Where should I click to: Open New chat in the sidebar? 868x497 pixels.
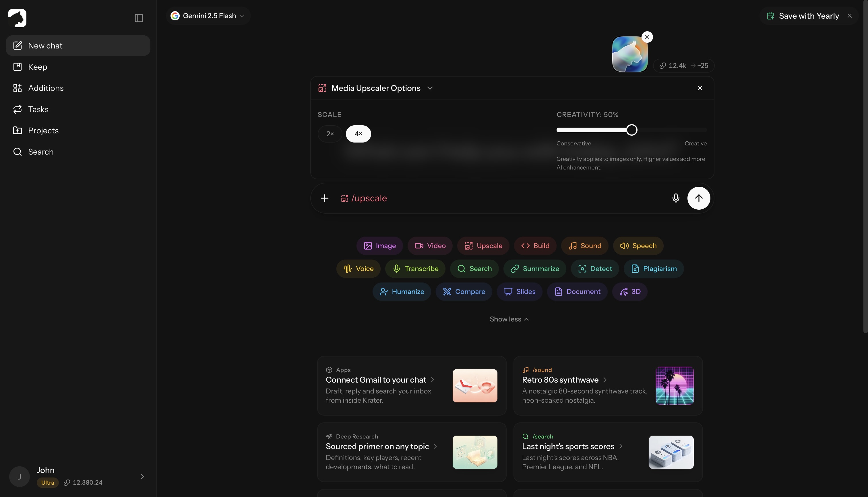[78, 46]
